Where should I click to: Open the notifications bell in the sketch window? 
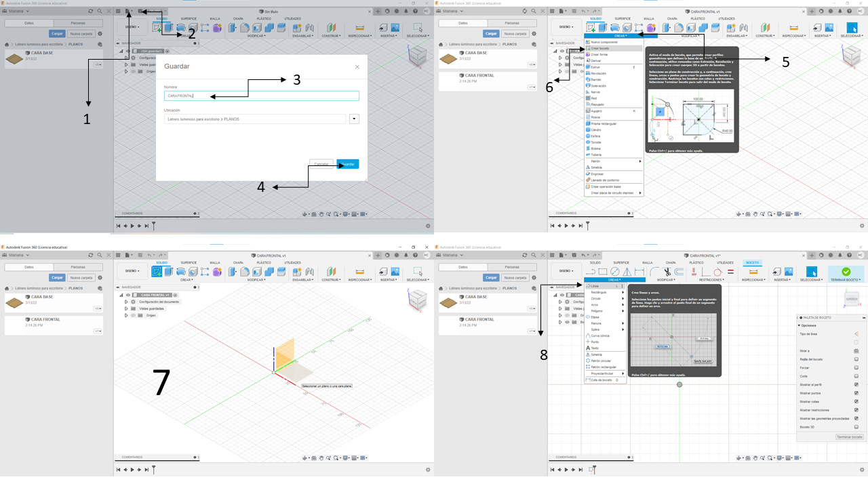839,255
